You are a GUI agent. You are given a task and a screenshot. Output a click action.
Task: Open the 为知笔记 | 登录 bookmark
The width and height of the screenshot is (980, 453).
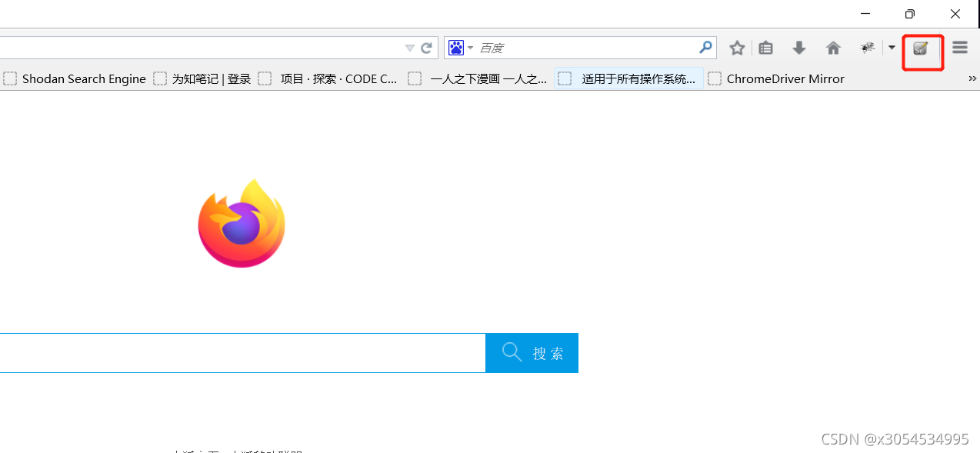pos(202,78)
